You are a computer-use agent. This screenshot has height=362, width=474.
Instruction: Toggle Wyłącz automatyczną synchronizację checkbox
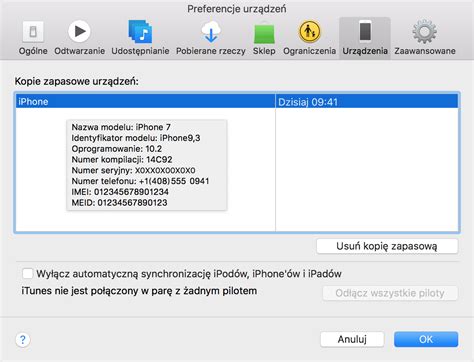click(27, 274)
